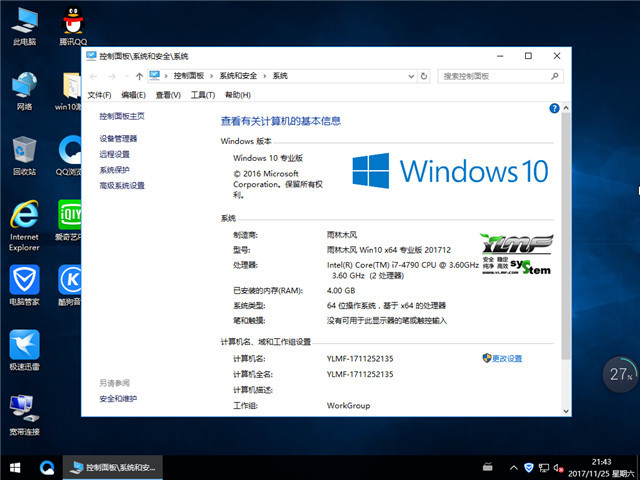Open the 文件(F) menu
Image resolution: width=640 pixels, height=480 pixels.
point(99,95)
